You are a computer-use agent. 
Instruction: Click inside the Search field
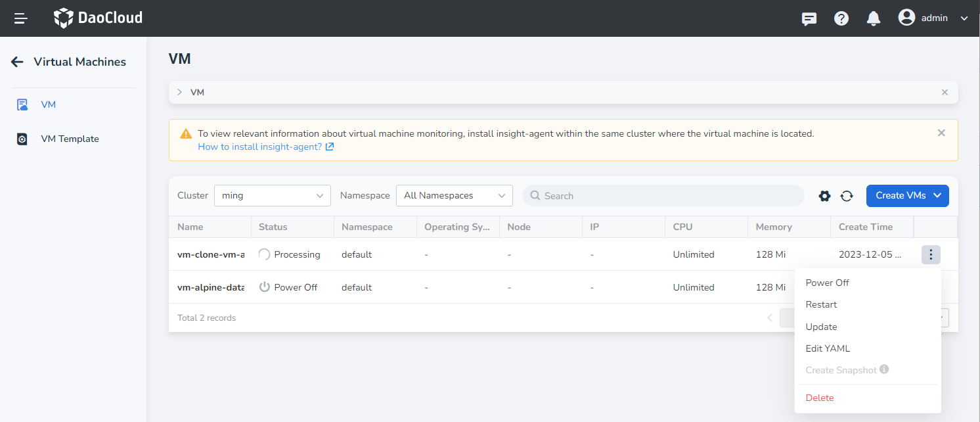663,195
